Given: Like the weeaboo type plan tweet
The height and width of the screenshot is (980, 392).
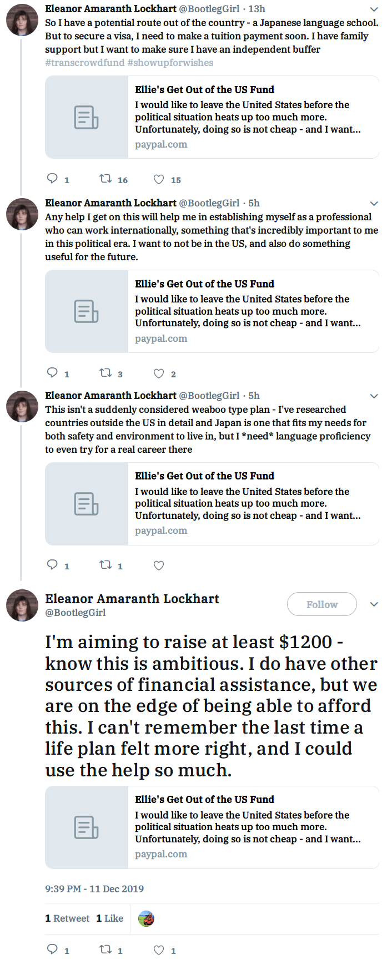Looking at the screenshot, I should pos(159,565).
